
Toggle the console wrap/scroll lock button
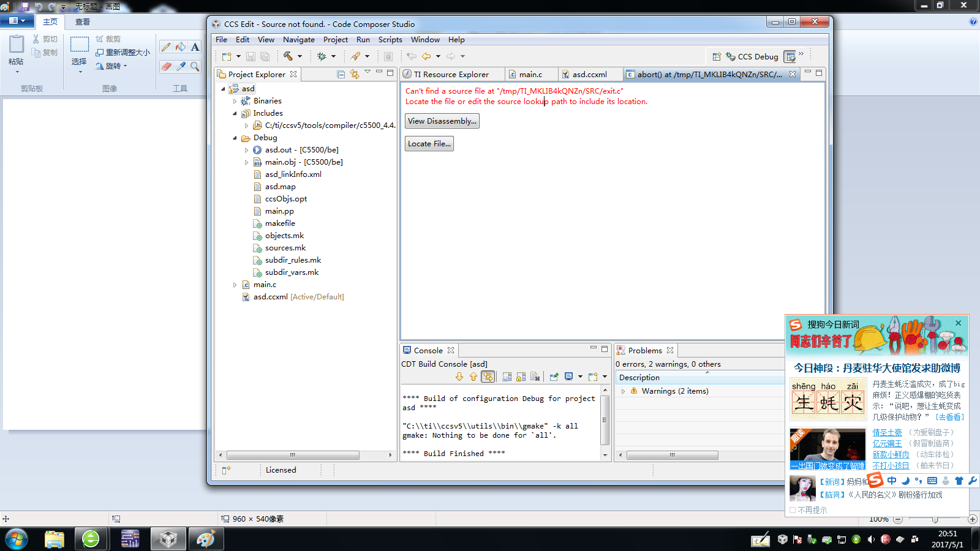coord(488,377)
